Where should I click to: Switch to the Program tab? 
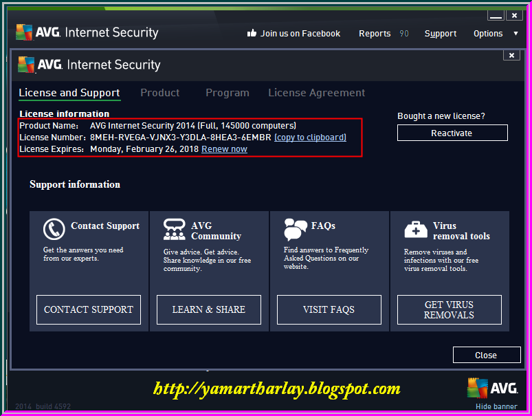click(228, 93)
